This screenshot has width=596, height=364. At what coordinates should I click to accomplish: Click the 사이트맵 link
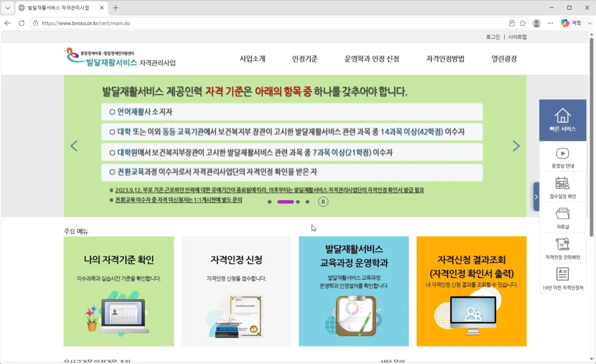click(x=517, y=37)
